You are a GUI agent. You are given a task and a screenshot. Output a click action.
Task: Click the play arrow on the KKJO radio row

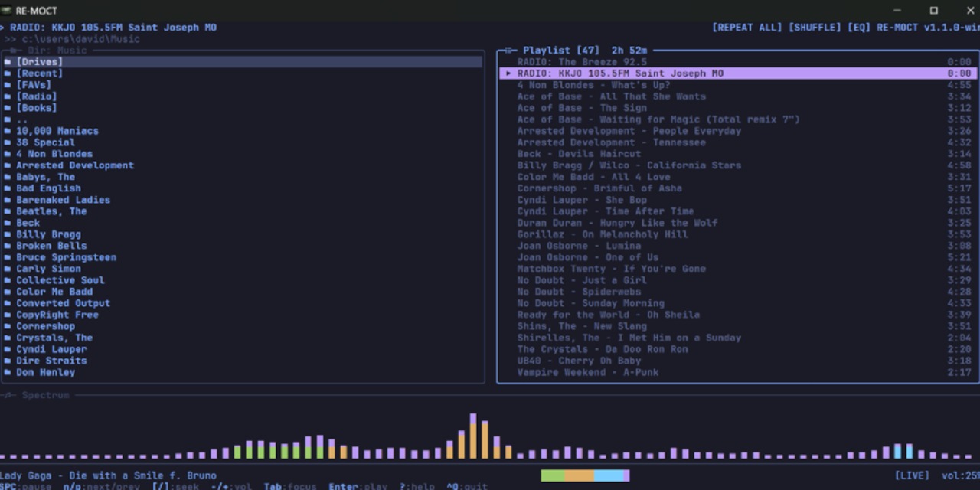point(508,73)
